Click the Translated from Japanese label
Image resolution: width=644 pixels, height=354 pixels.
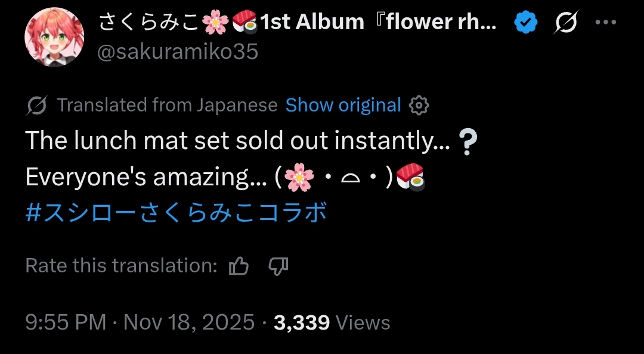point(167,105)
